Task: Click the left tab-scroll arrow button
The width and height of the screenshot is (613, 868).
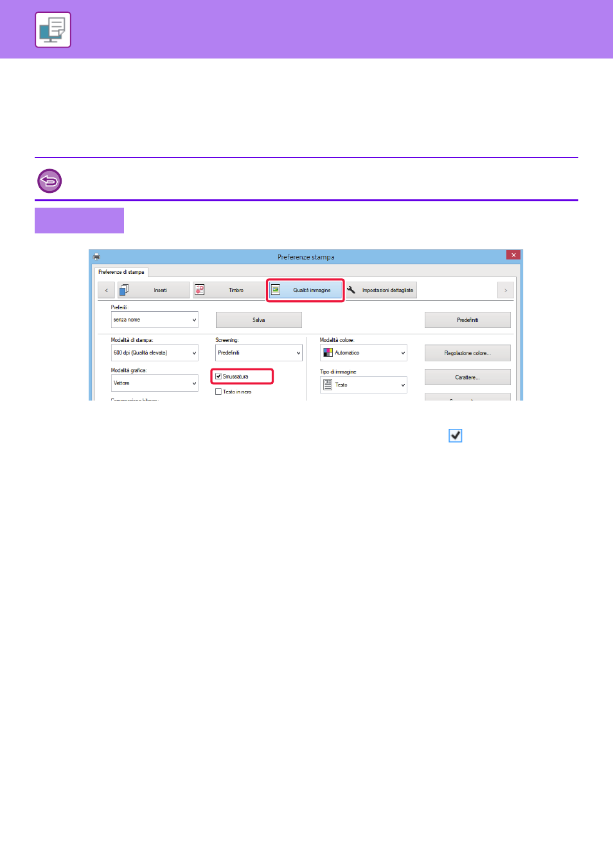Action: (x=107, y=290)
